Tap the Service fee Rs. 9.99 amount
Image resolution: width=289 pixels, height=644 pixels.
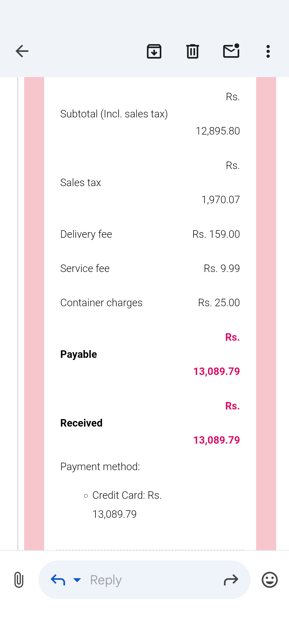pos(222,268)
